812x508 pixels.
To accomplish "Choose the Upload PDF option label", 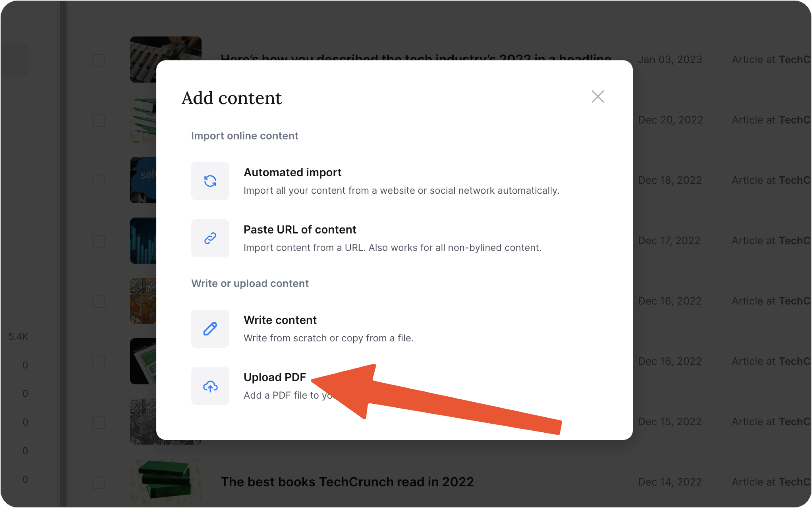I will (x=275, y=377).
